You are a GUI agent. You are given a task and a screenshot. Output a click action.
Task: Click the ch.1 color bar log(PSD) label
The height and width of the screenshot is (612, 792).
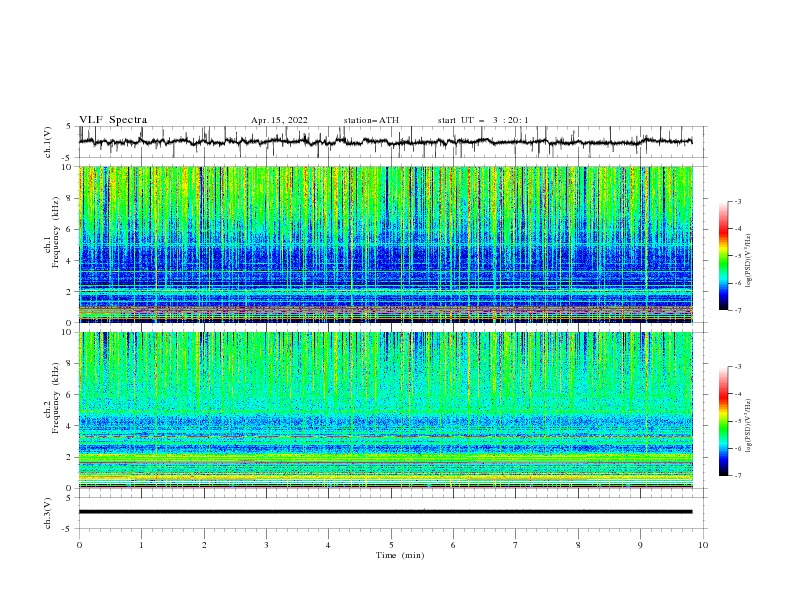click(x=748, y=261)
